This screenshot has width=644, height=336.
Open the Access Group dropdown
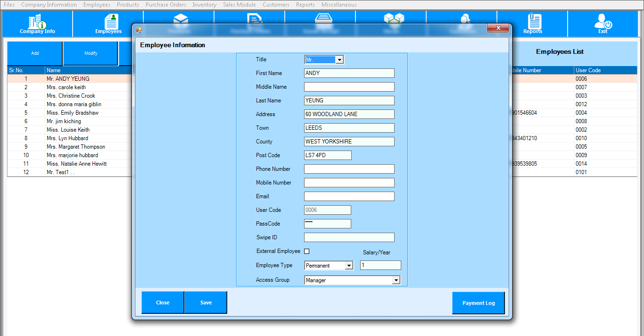click(396, 280)
